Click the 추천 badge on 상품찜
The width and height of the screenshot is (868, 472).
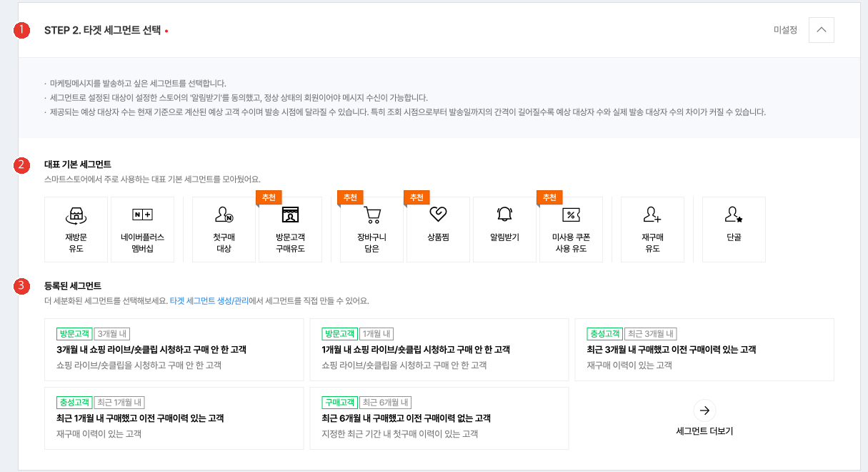click(416, 197)
